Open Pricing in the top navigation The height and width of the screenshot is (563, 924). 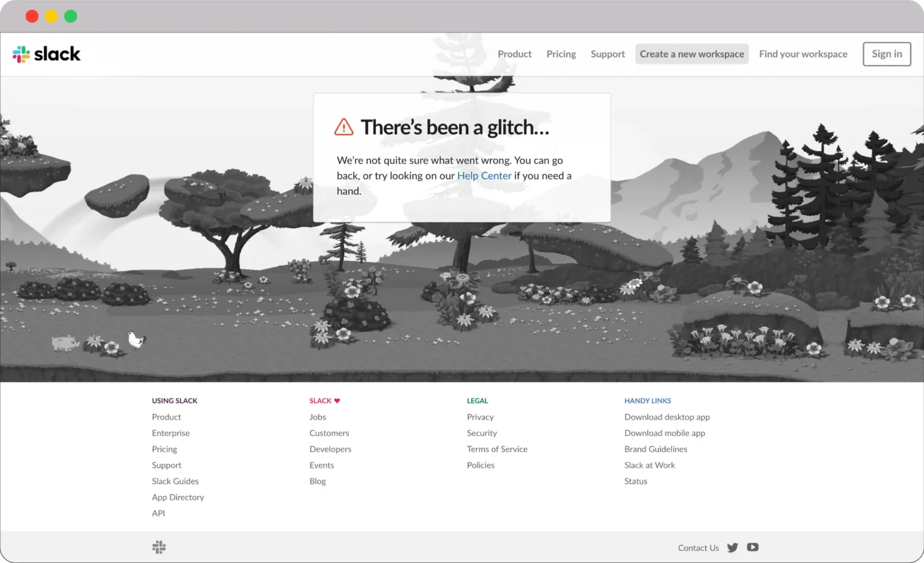coord(561,54)
